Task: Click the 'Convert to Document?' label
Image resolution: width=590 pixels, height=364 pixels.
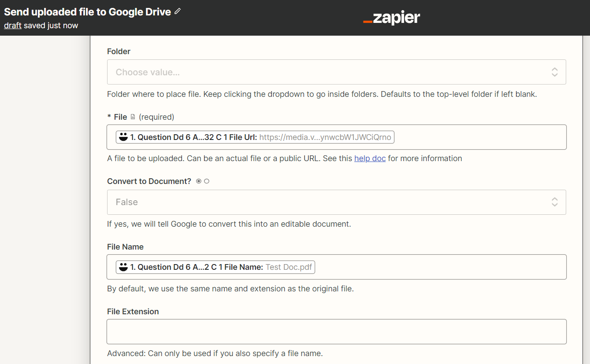Action: 149,181
